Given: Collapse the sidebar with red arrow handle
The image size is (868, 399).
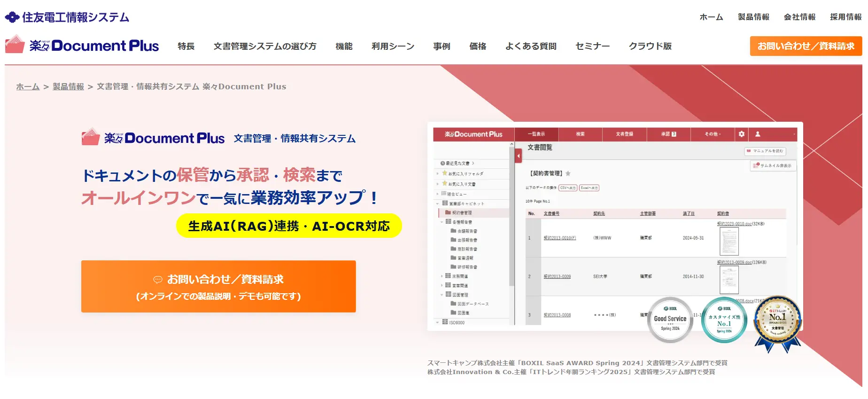Looking at the screenshot, I should (x=519, y=155).
